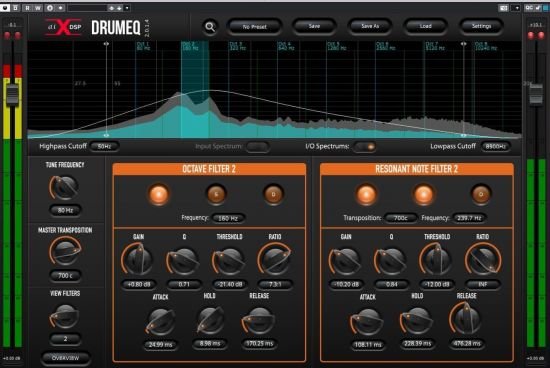Open the plugin Settings

pos(481,26)
